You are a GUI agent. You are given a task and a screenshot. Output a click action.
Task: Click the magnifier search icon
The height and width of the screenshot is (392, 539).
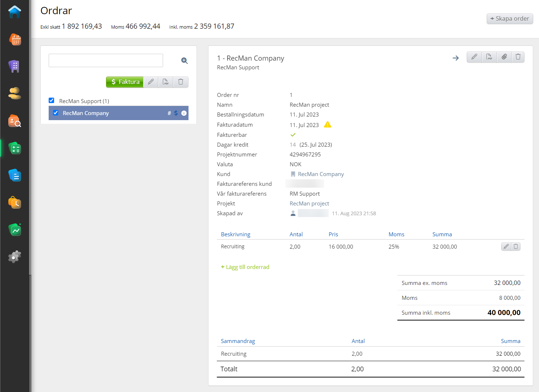click(185, 61)
